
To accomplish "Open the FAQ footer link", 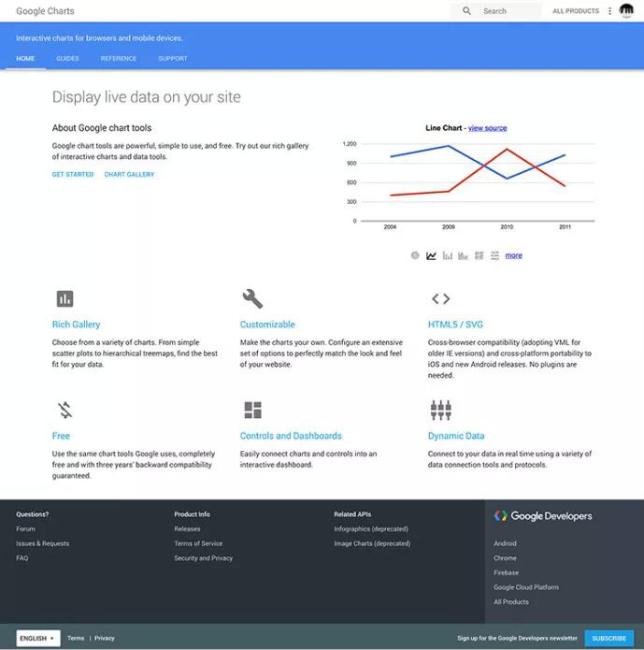I will tap(22, 558).
